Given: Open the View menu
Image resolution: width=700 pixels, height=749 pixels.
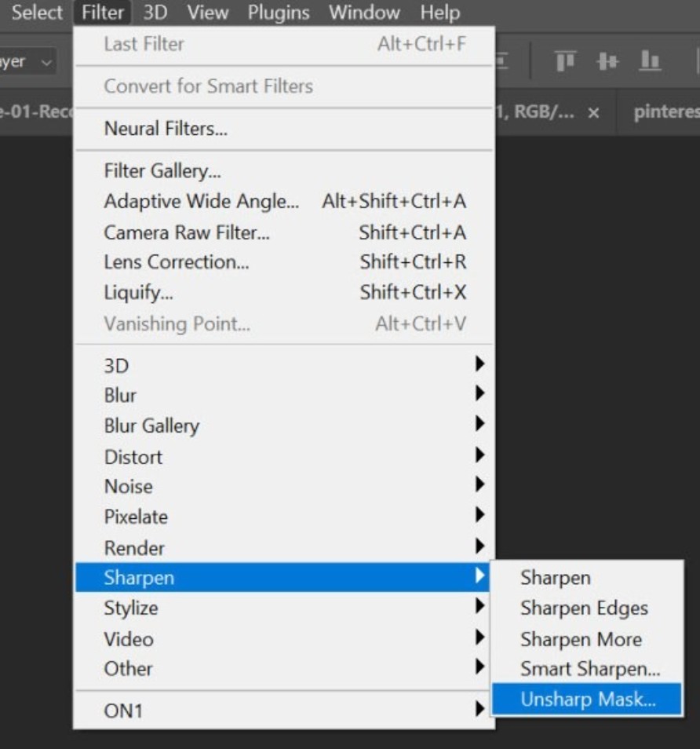Looking at the screenshot, I should (208, 13).
